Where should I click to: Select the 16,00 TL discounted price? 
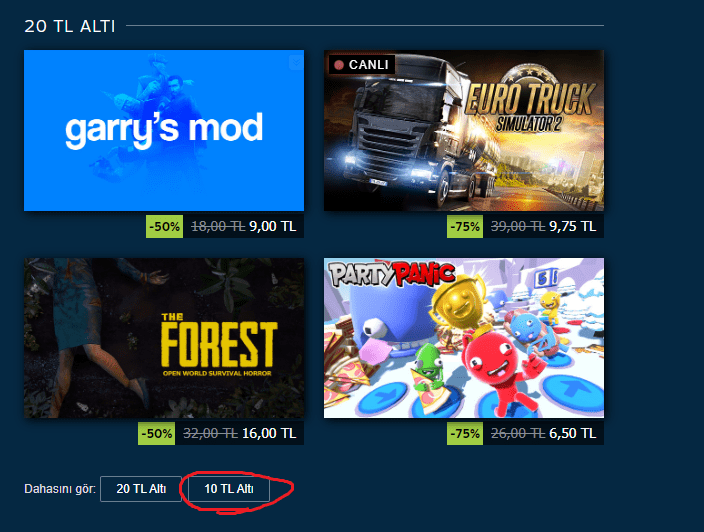(x=269, y=433)
